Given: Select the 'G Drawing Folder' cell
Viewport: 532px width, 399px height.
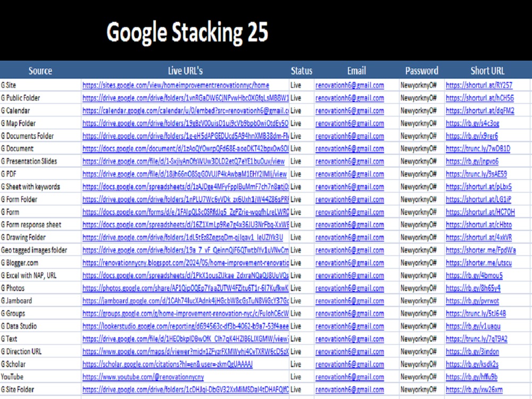Looking at the screenshot, I should pos(40,237).
